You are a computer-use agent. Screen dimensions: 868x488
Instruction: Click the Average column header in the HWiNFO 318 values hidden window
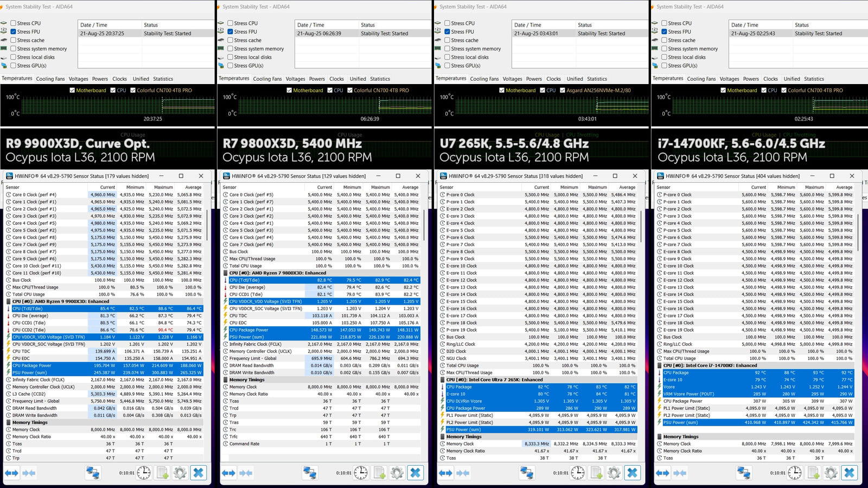[622, 187]
